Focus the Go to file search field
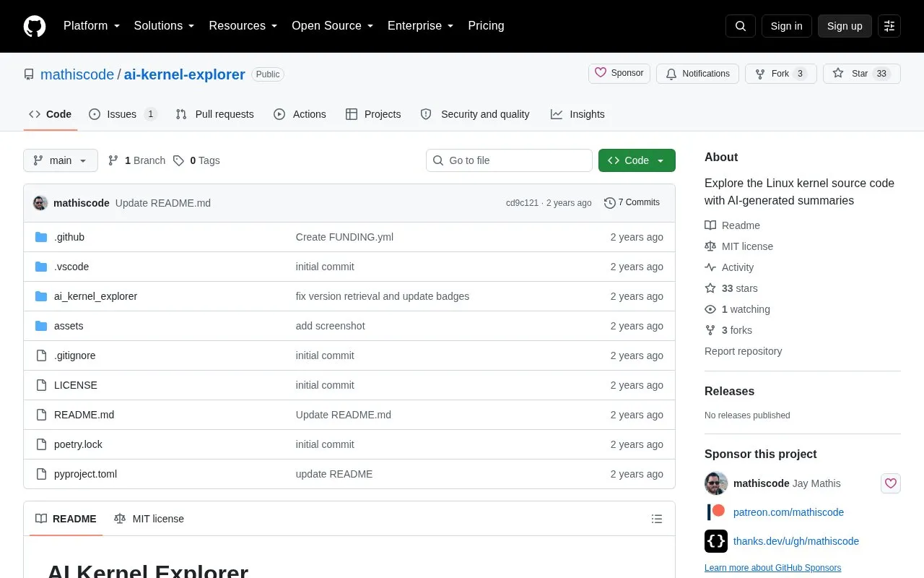The height and width of the screenshot is (578, 924). point(509,160)
